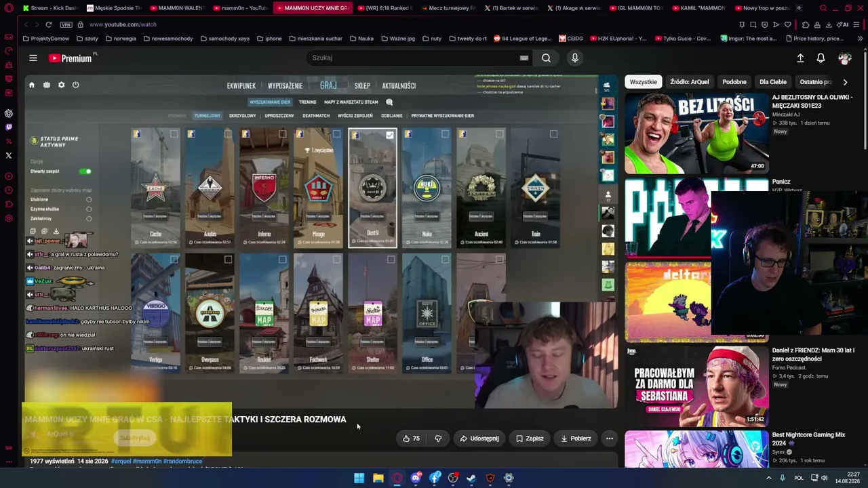Open X (Twitter) from Opera sidebar
This screenshot has height=488, width=868.
(9, 155)
